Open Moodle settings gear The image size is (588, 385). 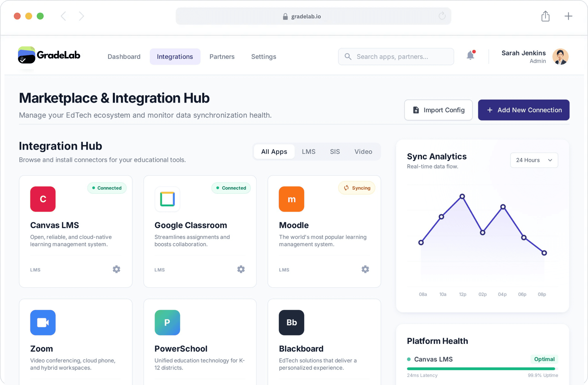pyautogui.click(x=365, y=269)
